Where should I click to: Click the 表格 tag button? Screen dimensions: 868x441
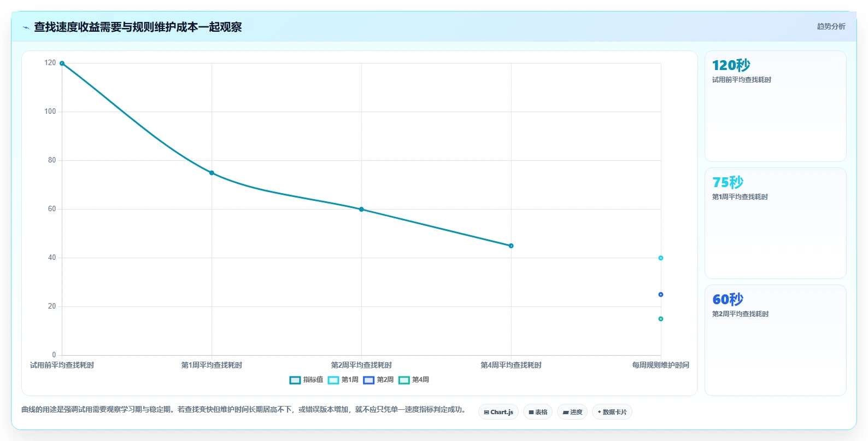pyautogui.click(x=538, y=412)
